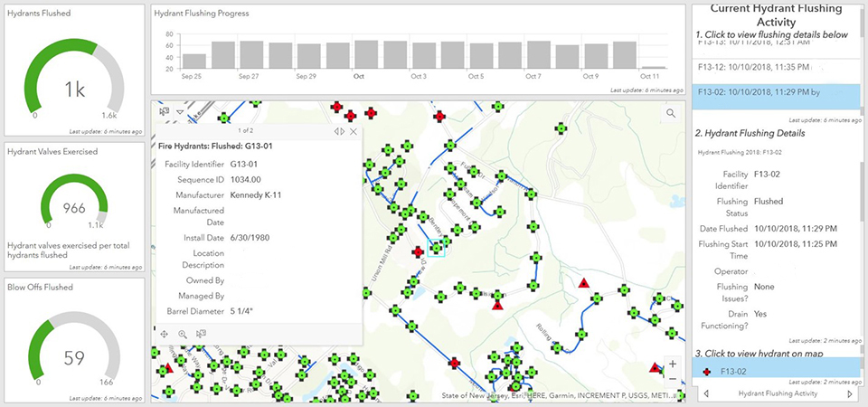Image resolution: width=868 pixels, height=407 pixels.
Task: Go to next Hydrant Flushing Activity page
Action: point(850,393)
